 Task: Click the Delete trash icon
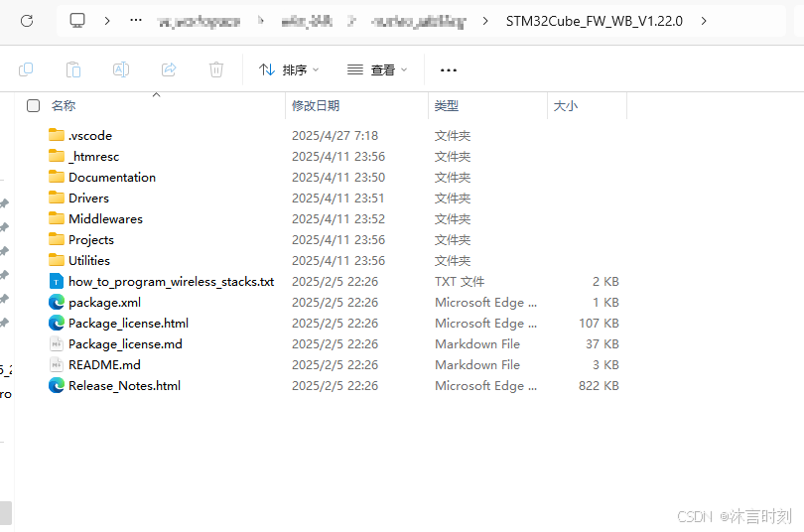coord(216,69)
